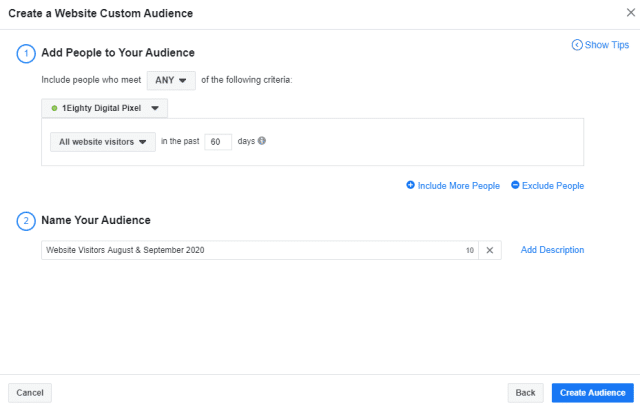This screenshot has width=640, height=406.
Task: Click the step 1 circle icon
Action: pyautogui.click(x=25, y=53)
